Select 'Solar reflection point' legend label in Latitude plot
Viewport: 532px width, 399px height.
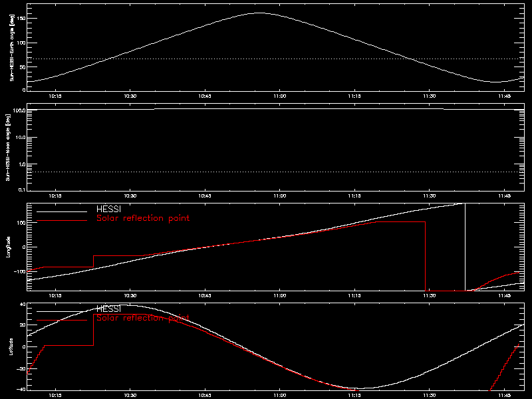(143, 318)
